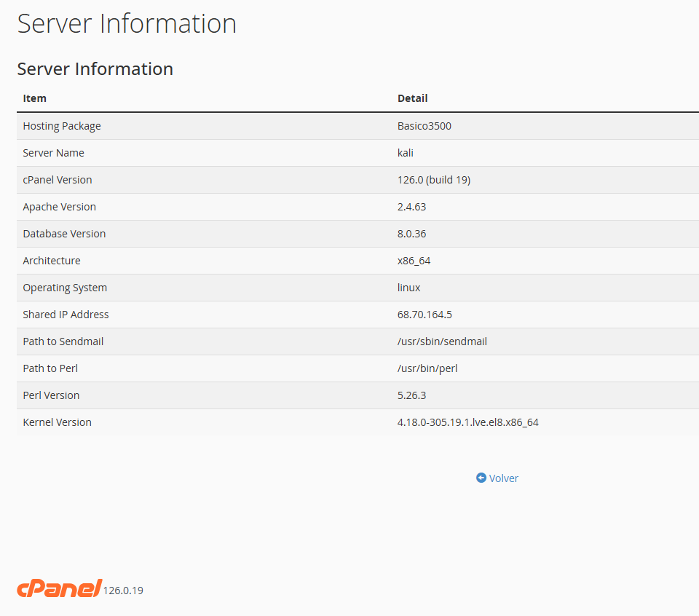Click the Item column header
Image resolution: width=699 pixels, height=616 pixels.
click(35, 98)
